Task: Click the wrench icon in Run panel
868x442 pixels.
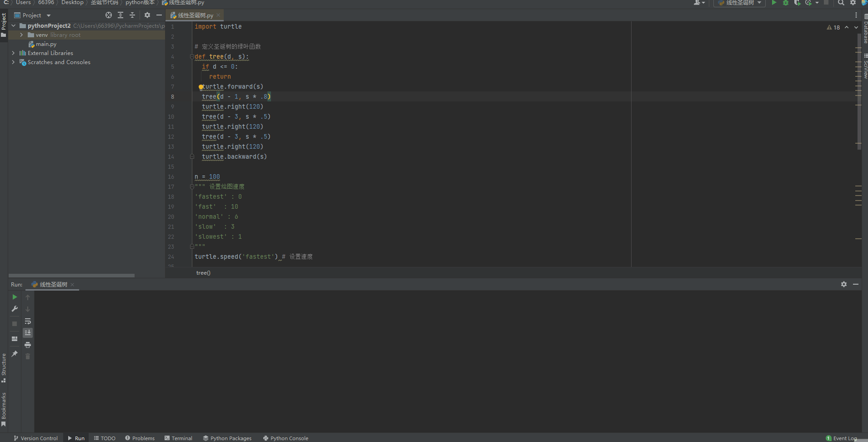Action: [x=15, y=309]
